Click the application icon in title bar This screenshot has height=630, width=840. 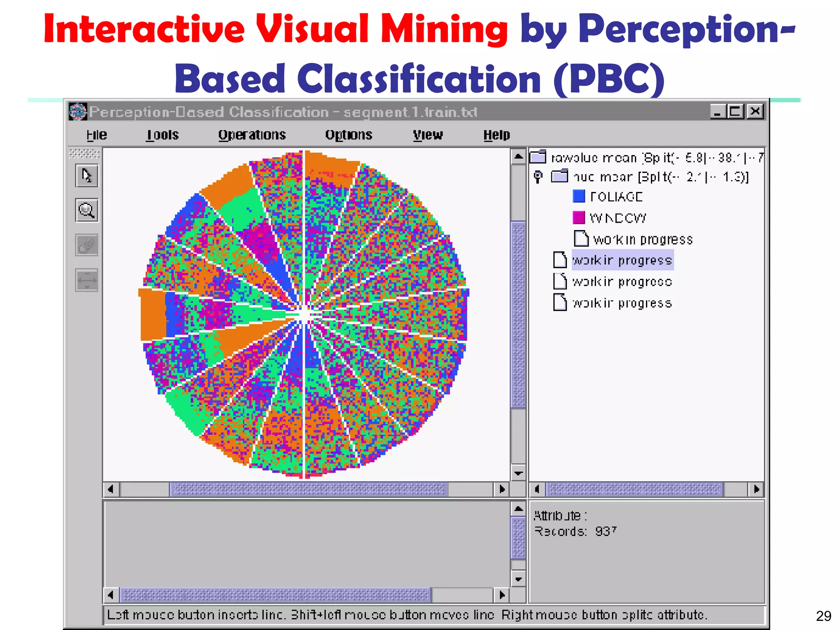tap(78, 112)
